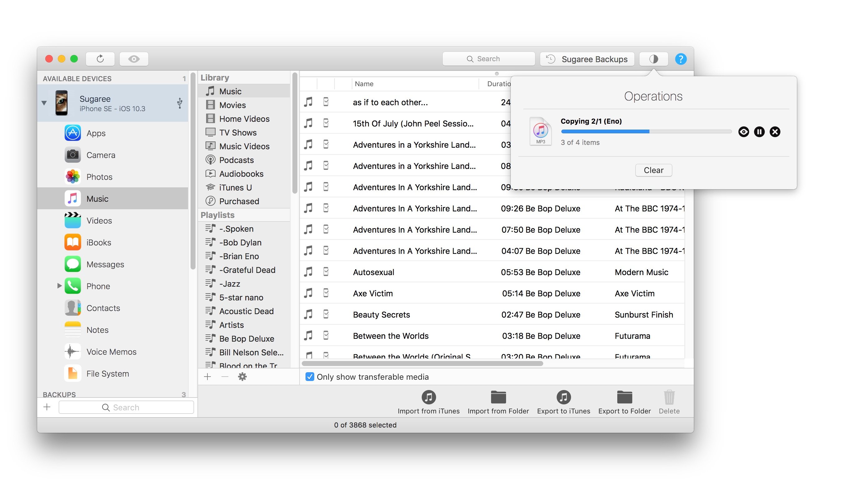Viewport: 855px width, 504px height.
Task: Open the Be Bop Deluxe playlist
Action: pos(244,338)
